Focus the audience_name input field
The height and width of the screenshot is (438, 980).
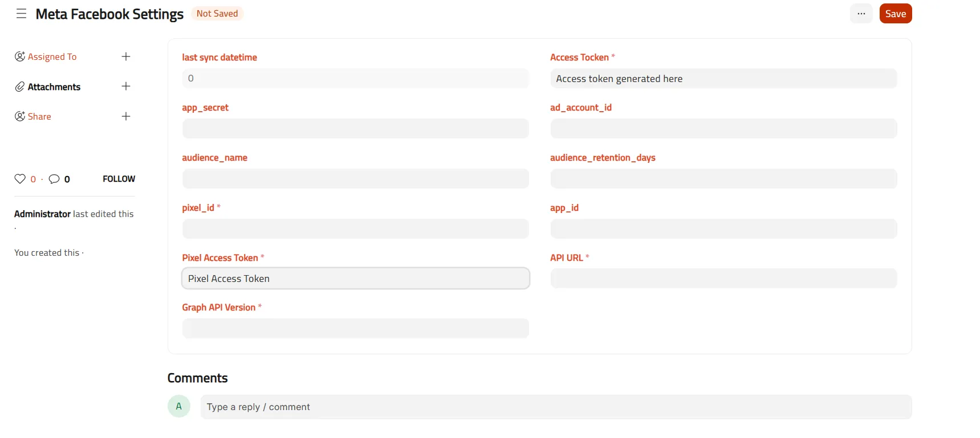[356, 178]
